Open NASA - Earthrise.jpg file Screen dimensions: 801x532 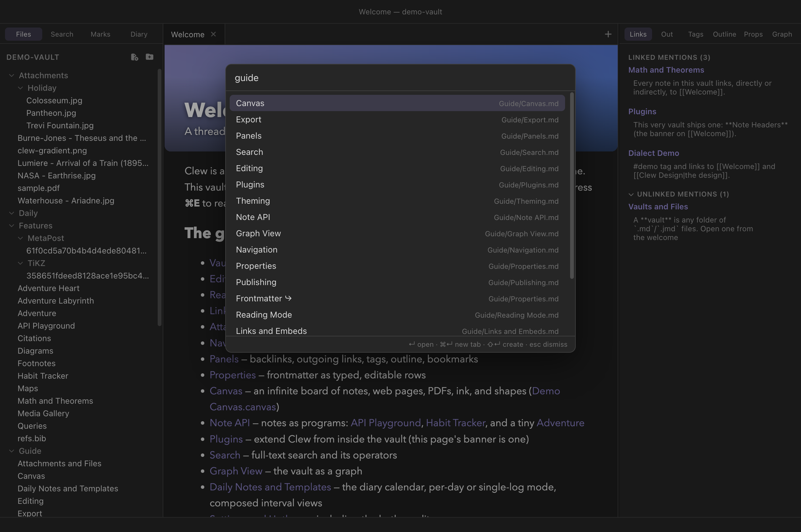coord(57,176)
